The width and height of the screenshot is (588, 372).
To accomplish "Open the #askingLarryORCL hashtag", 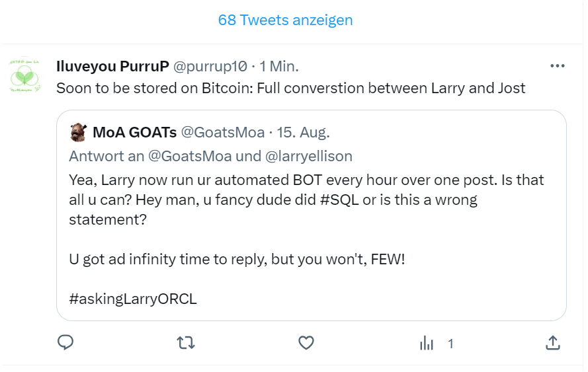I will [x=133, y=298].
